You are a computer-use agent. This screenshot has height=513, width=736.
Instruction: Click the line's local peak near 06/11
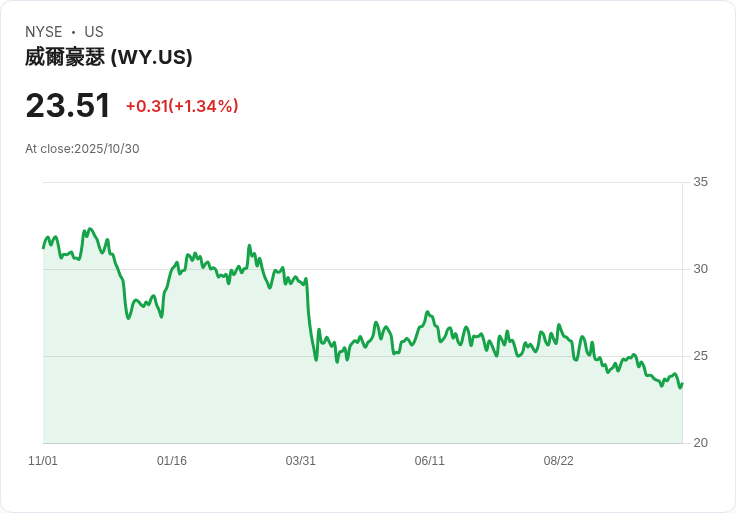coord(427,312)
